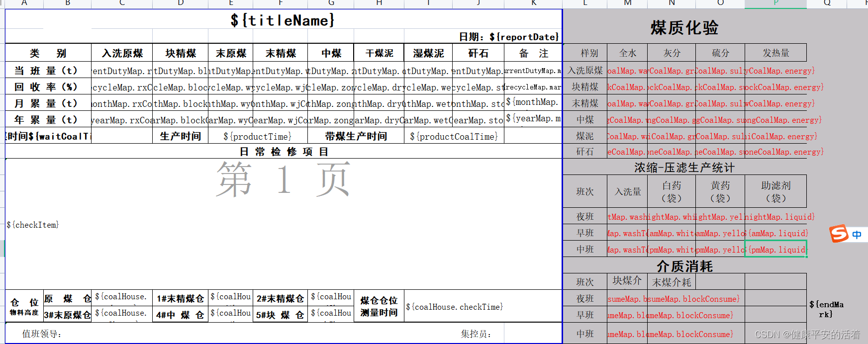The width and height of the screenshot is (868, 344).
Task: Select the nightMap.liquid} cell
Action: 776,217
